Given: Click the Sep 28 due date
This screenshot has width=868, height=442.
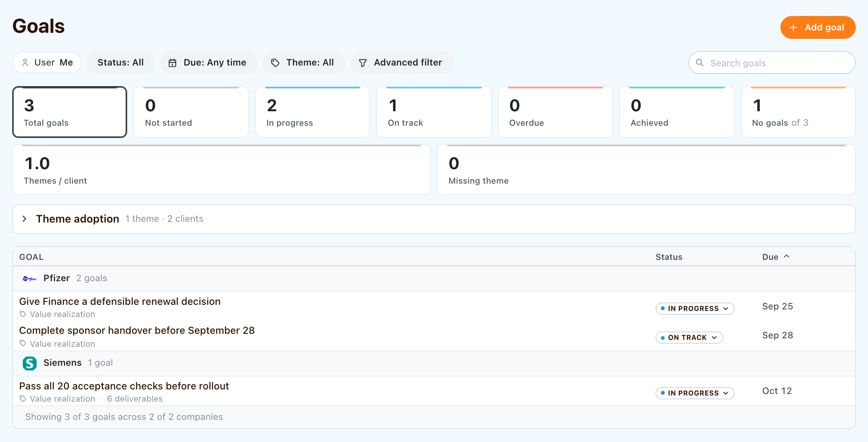Looking at the screenshot, I should [x=777, y=335].
